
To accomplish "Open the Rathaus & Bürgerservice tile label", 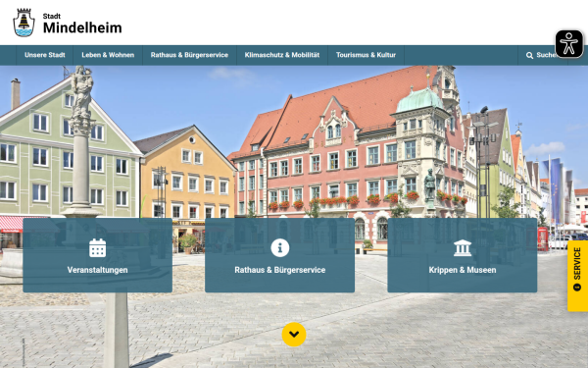I will tap(279, 270).
